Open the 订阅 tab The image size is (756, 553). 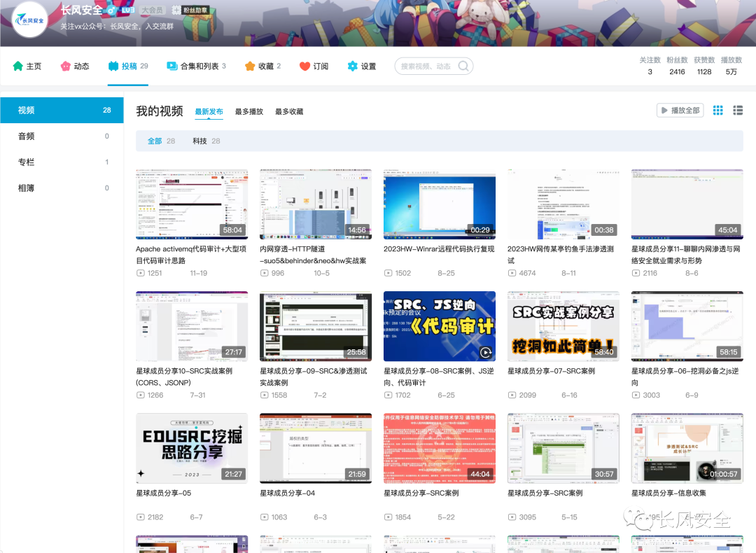click(314, 66)
